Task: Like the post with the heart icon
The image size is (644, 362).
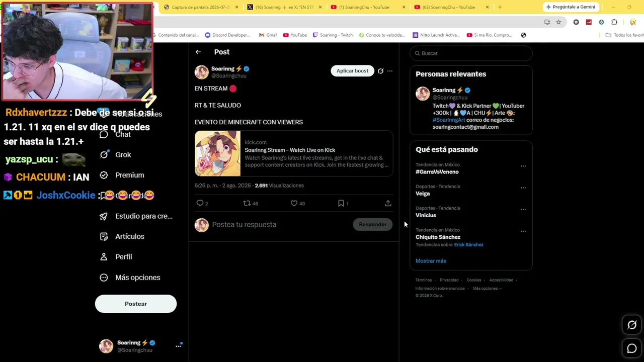Action: pyautogui.click(x=294, y=203)
